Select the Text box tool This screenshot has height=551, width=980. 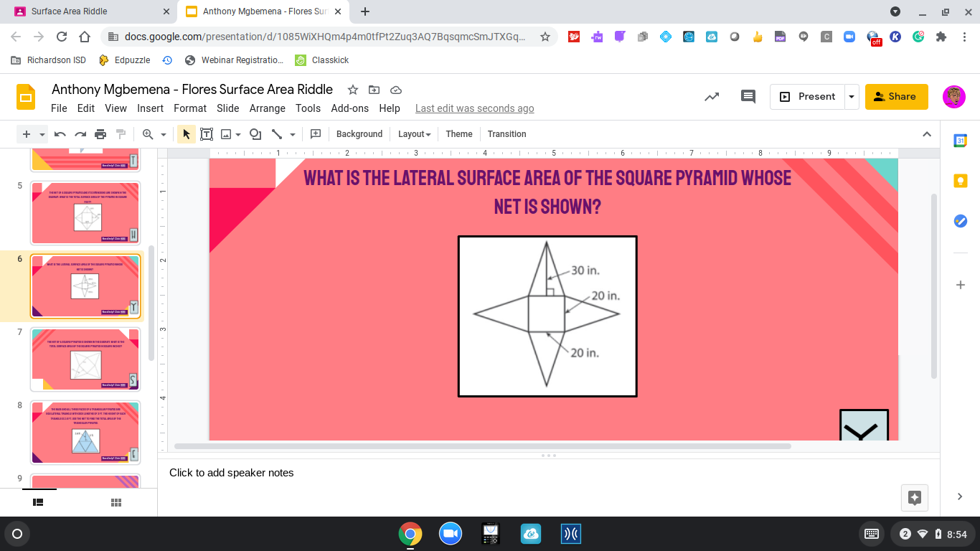point(207,134)
